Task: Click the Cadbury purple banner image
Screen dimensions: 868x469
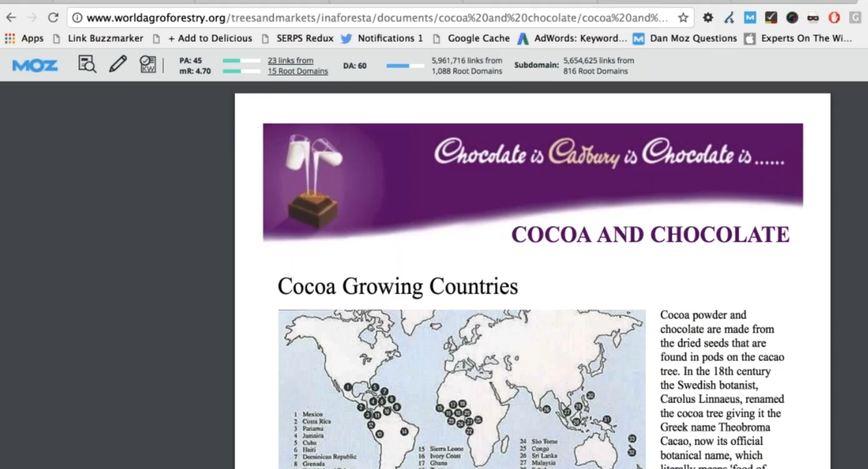Action: click(533, 182)
